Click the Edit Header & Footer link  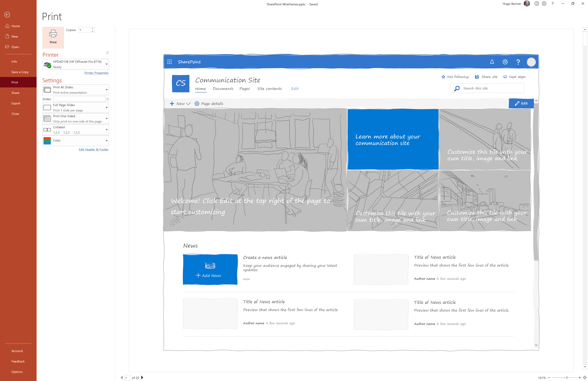[93, 149]
